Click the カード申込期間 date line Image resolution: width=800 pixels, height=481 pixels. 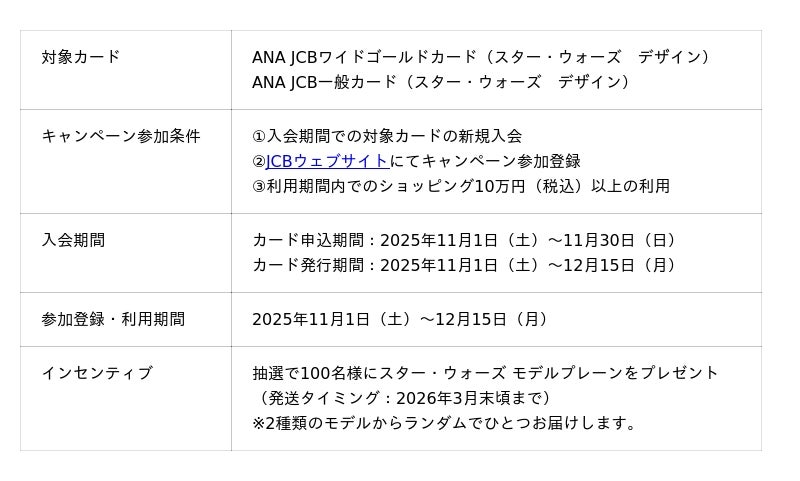[465, 240]
